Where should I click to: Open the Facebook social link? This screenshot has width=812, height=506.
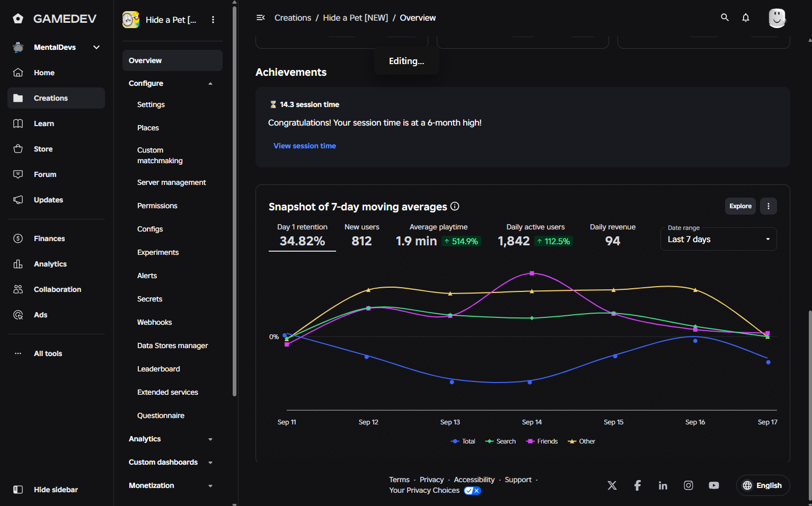[x=638, y=485]
